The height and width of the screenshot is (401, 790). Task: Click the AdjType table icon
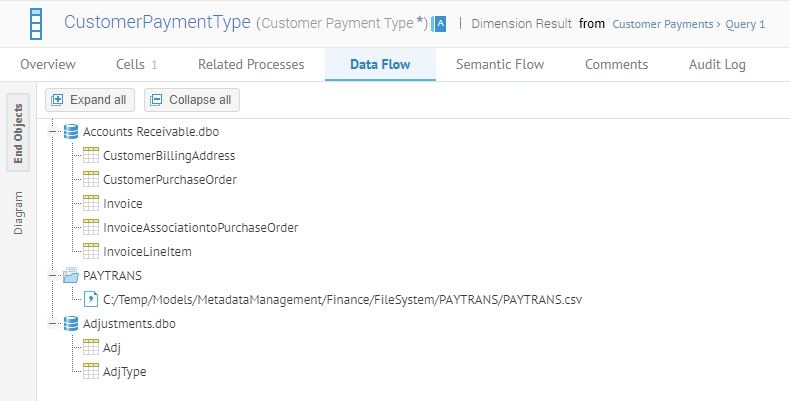(x=91, y=371)
